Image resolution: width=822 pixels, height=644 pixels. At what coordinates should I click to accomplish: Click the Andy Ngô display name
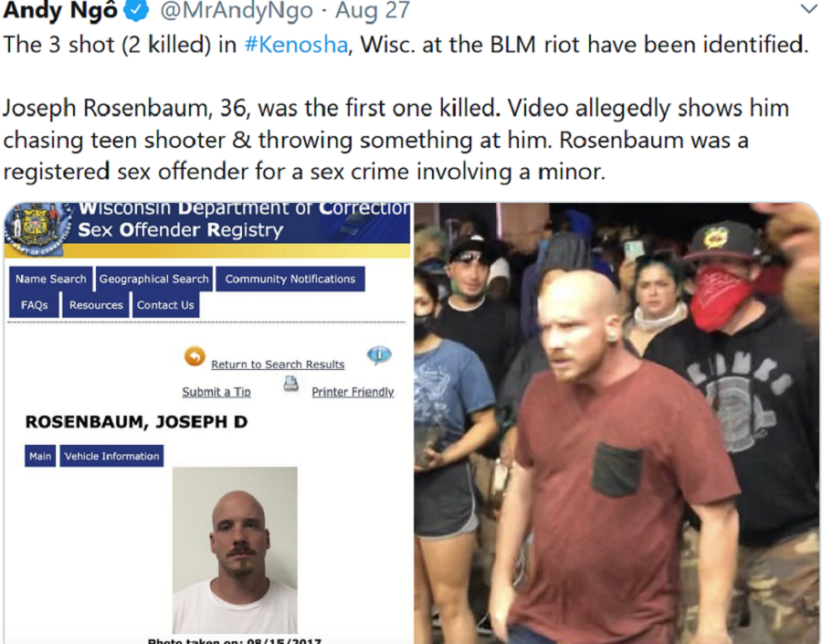tap(60, 10)
